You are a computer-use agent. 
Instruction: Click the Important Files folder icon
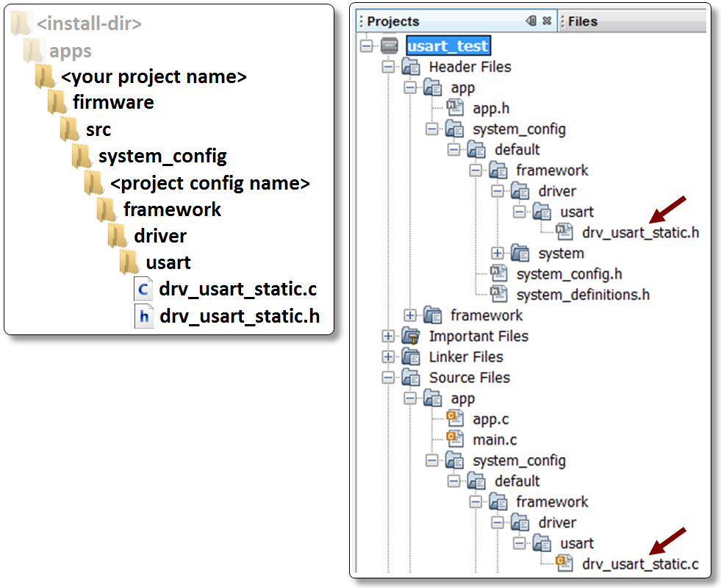pos(412,336)
